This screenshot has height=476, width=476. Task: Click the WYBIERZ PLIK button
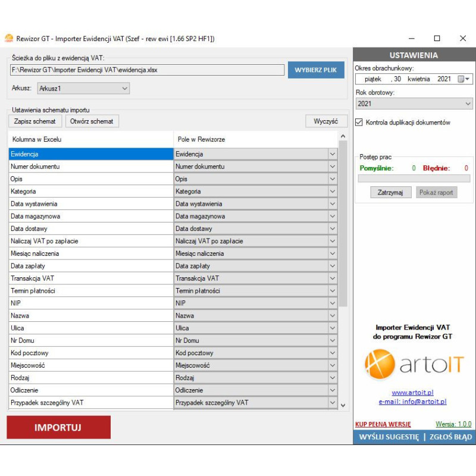point(316,70)
